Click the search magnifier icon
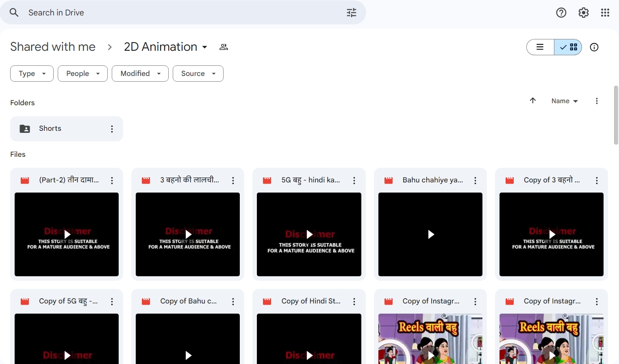 (x=14, y=13)
